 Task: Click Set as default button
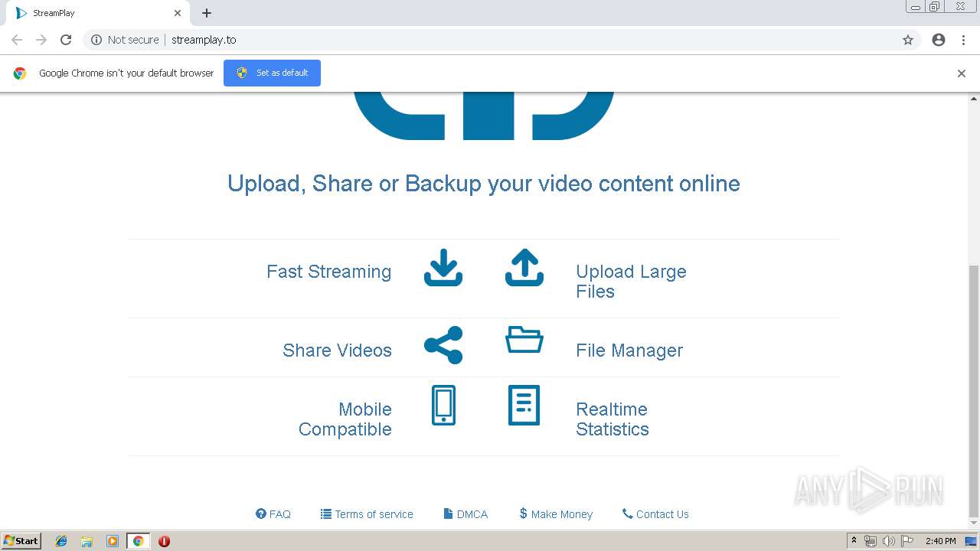click(x=272, y=73)
